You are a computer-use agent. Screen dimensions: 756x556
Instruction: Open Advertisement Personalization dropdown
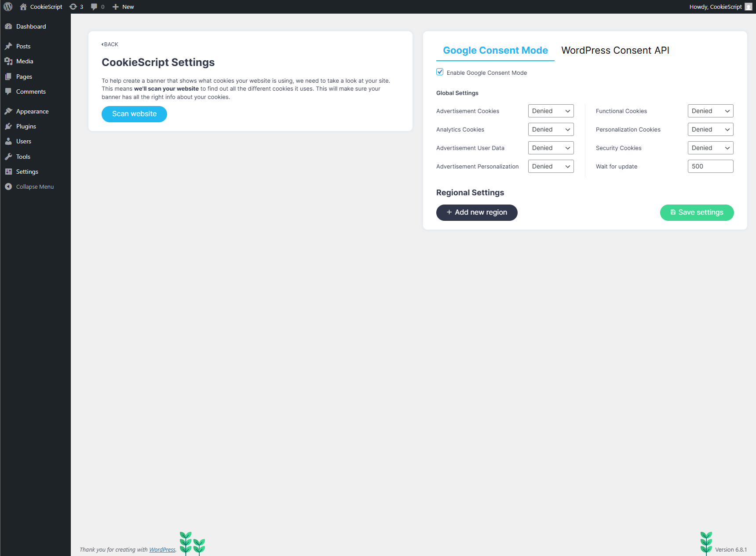551,166
